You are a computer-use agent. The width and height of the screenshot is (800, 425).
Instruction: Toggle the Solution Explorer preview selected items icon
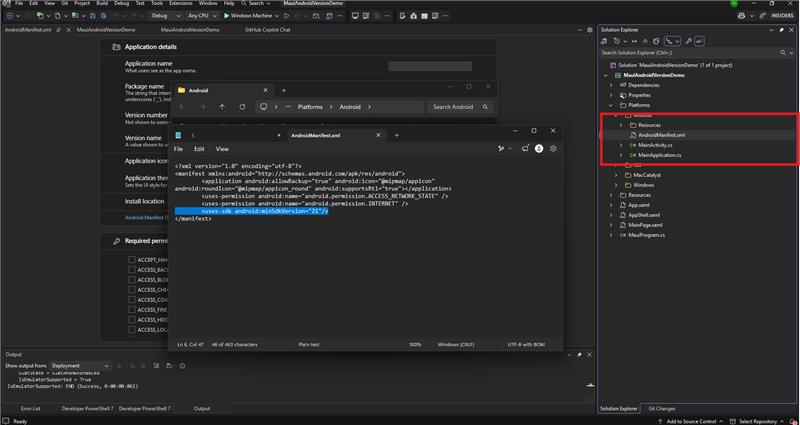[x=699, y=41]
